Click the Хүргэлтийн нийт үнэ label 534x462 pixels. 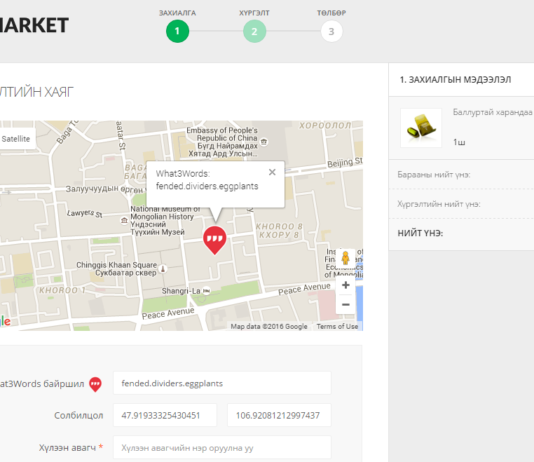pos(439,204)
